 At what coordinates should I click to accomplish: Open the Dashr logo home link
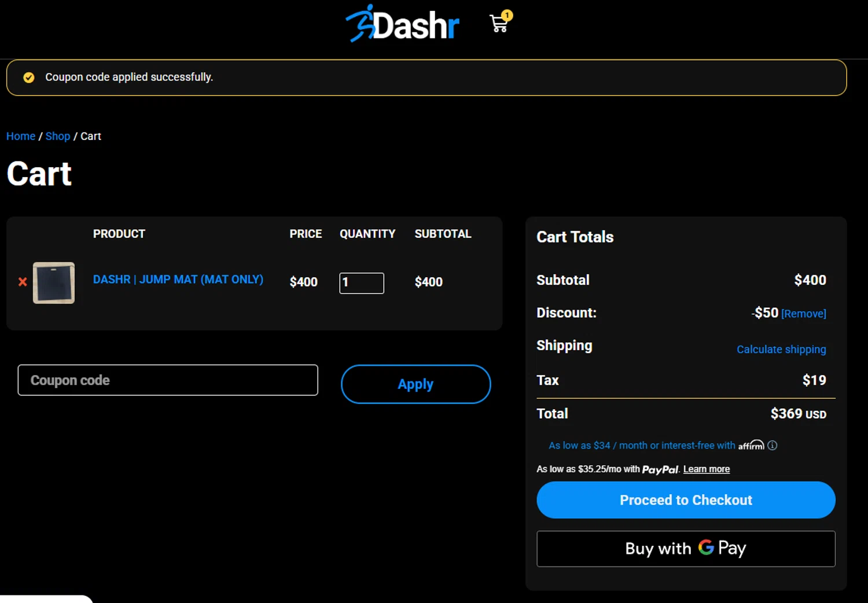403,24
